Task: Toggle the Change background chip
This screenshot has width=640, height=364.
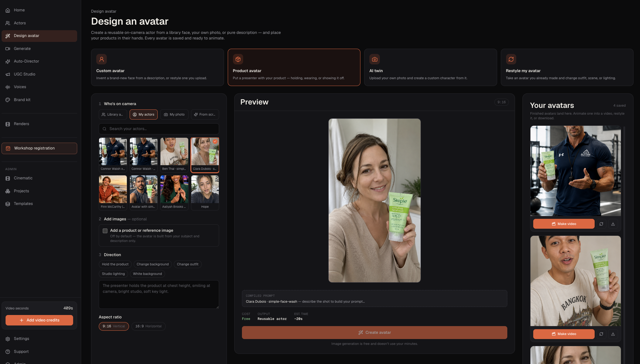Action: click(x=153, y=264)
